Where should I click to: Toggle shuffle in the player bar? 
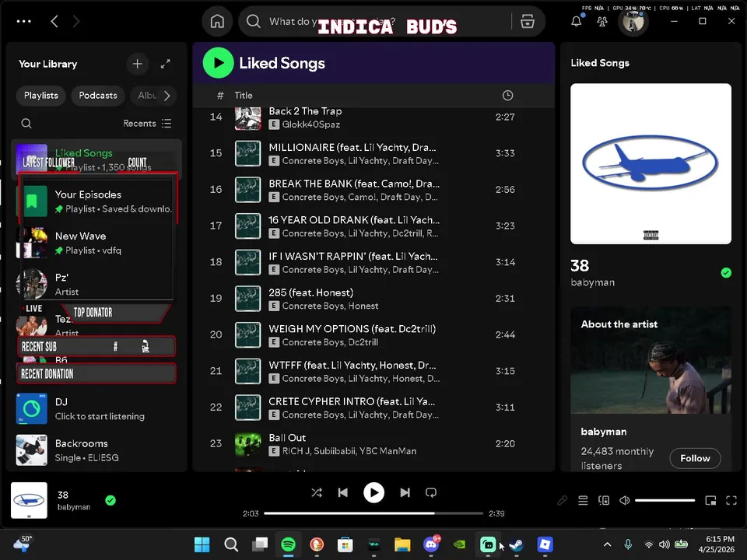coord(317,493)
